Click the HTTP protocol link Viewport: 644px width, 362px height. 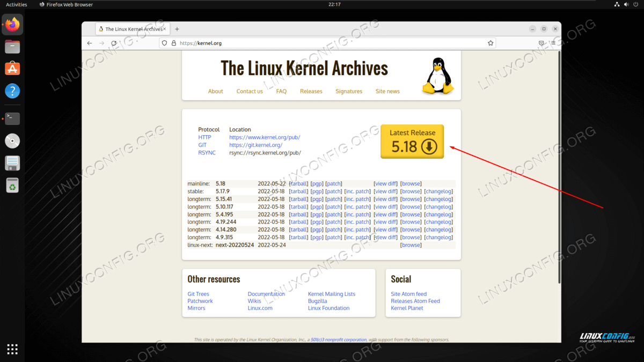(x=204, y=137)
